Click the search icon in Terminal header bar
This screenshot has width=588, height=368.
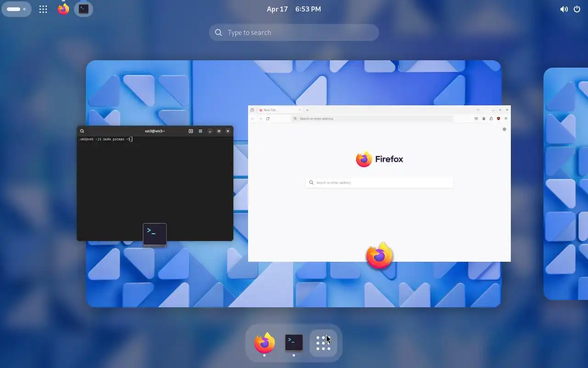pyautogui.click(x=82, y=131)
